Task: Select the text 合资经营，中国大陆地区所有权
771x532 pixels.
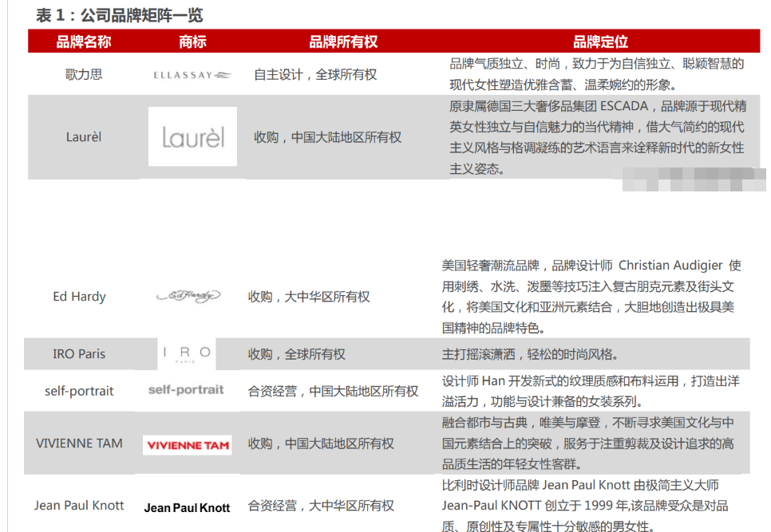Action: (x=333, y=392)
